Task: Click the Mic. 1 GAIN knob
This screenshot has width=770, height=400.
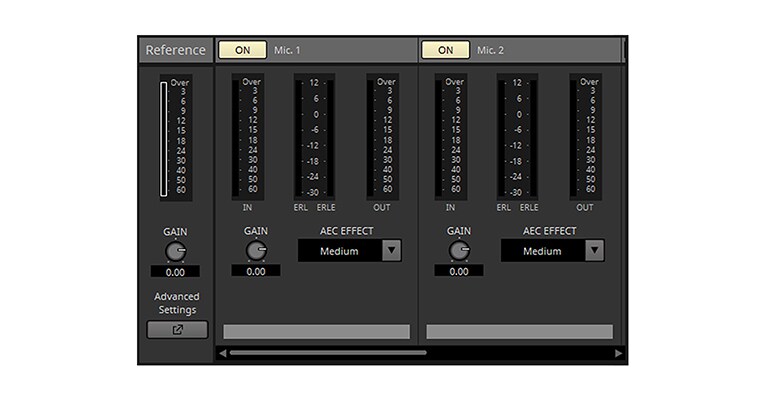Action: coord(256,251)
